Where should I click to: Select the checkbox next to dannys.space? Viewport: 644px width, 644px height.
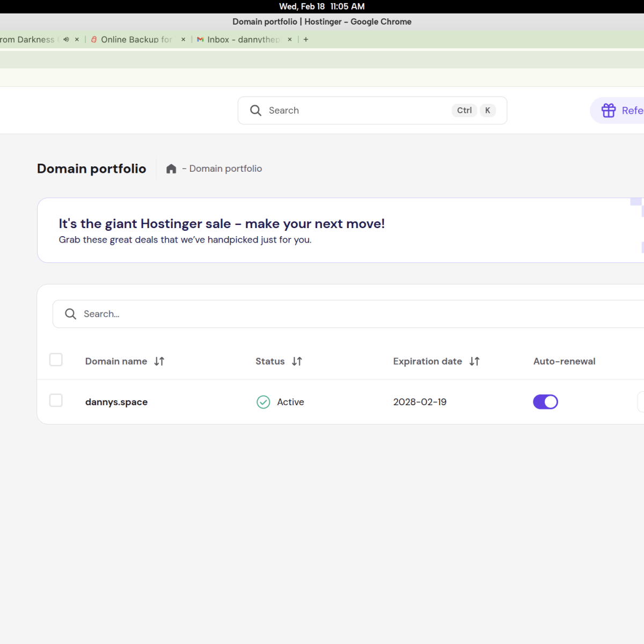point(56,400)
